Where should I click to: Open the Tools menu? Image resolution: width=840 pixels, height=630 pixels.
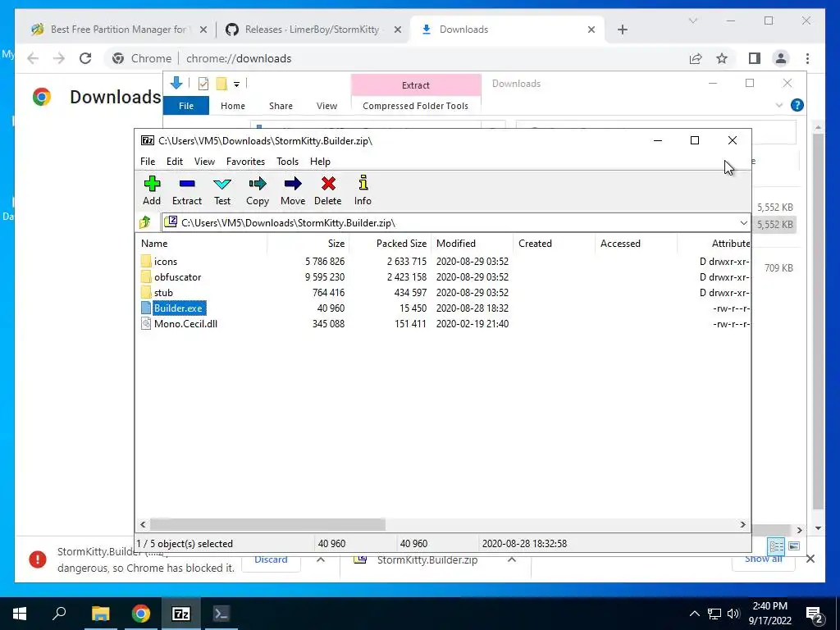[x=287, y=162]
